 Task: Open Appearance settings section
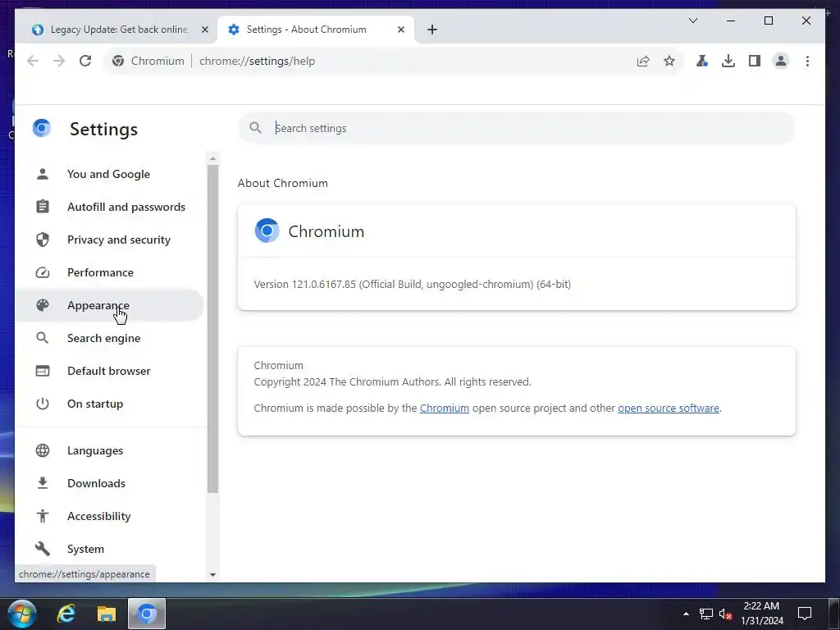109,305
